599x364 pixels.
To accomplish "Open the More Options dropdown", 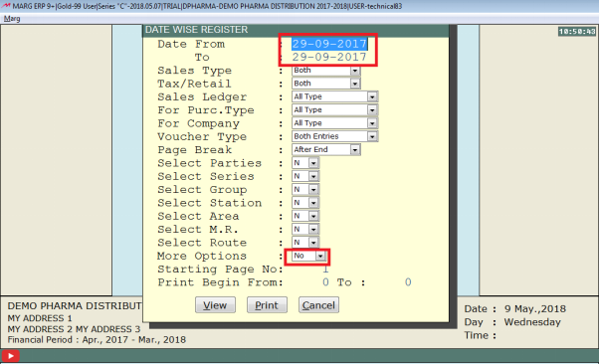I will pyautogui.click(x=320, y=256).
